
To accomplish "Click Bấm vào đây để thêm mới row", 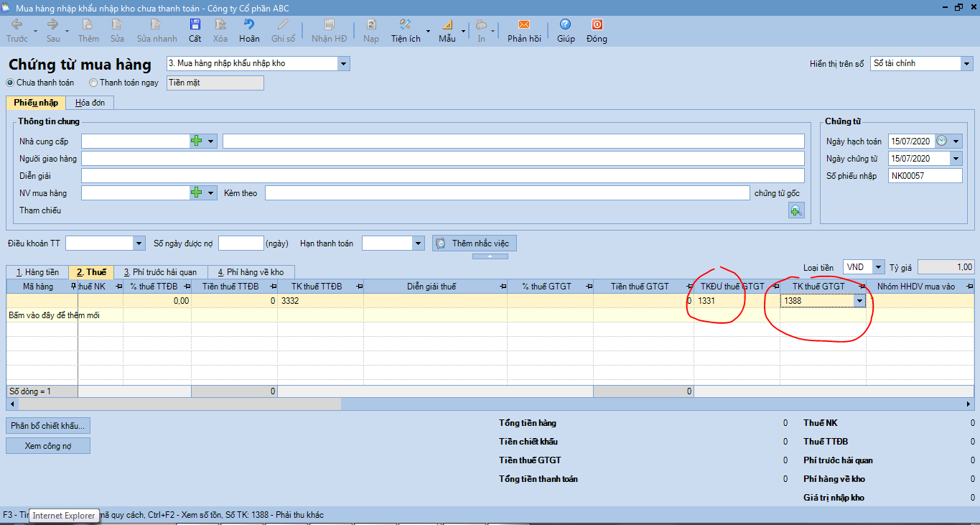I will coord(490,315).
